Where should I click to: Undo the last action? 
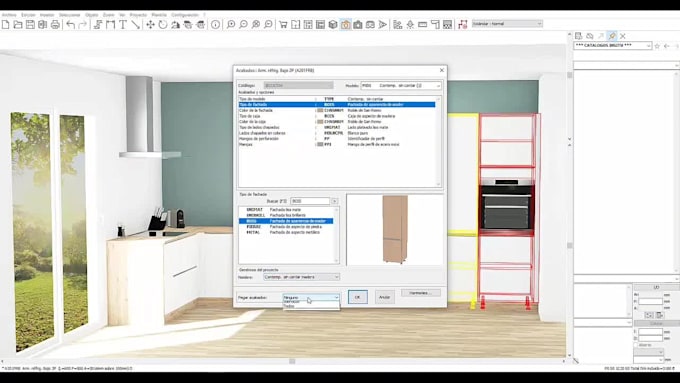click(70, 25)
